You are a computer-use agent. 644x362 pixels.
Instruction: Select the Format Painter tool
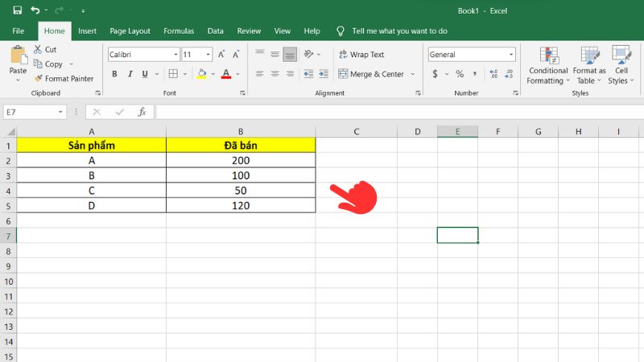(64, 78)
